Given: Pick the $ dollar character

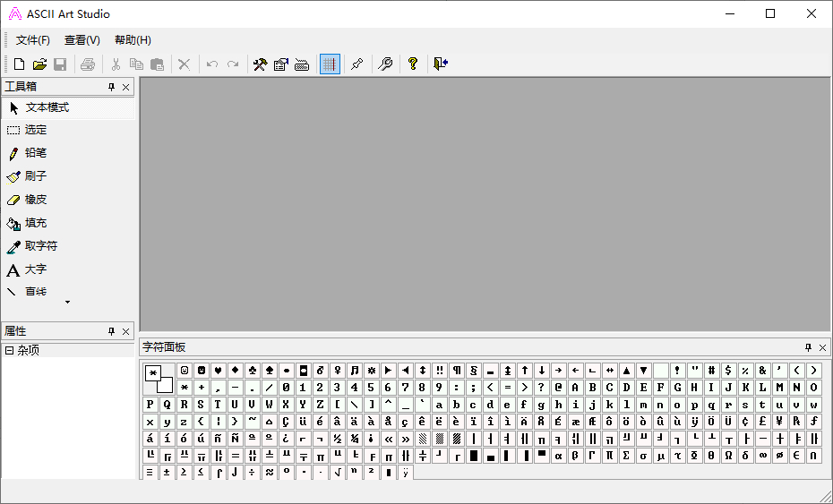Looking at the screenshot, I should [x=728, y=370].
